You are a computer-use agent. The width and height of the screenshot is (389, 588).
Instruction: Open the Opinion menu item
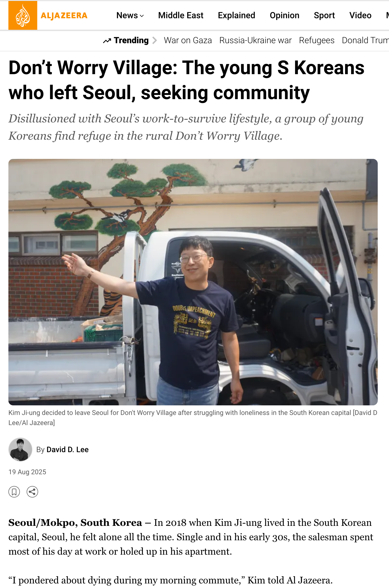tap(285, 15)
